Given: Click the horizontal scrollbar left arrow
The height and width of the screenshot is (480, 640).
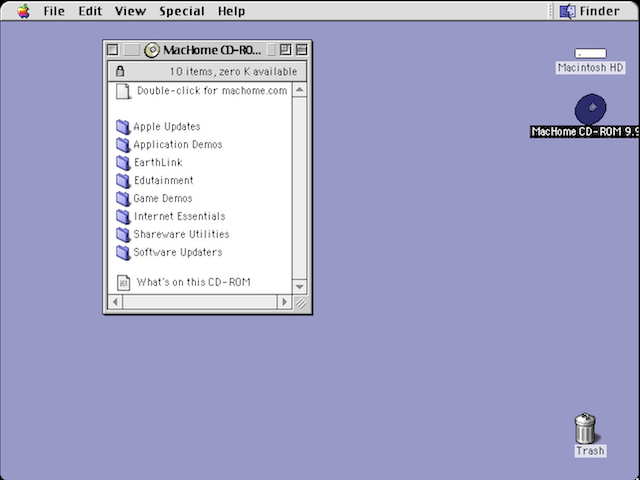Looking at the screenshot, I should [x=116, y=302].
